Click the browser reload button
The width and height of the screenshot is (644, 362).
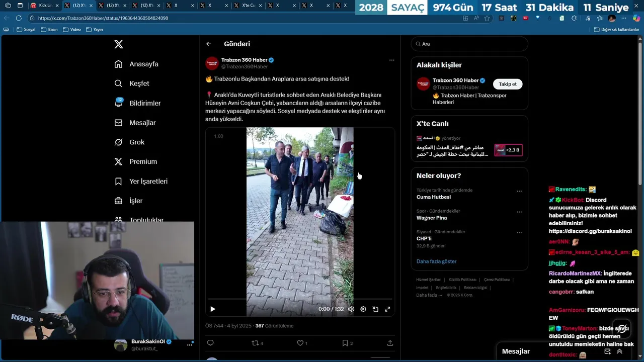click(x=19, y=18)
